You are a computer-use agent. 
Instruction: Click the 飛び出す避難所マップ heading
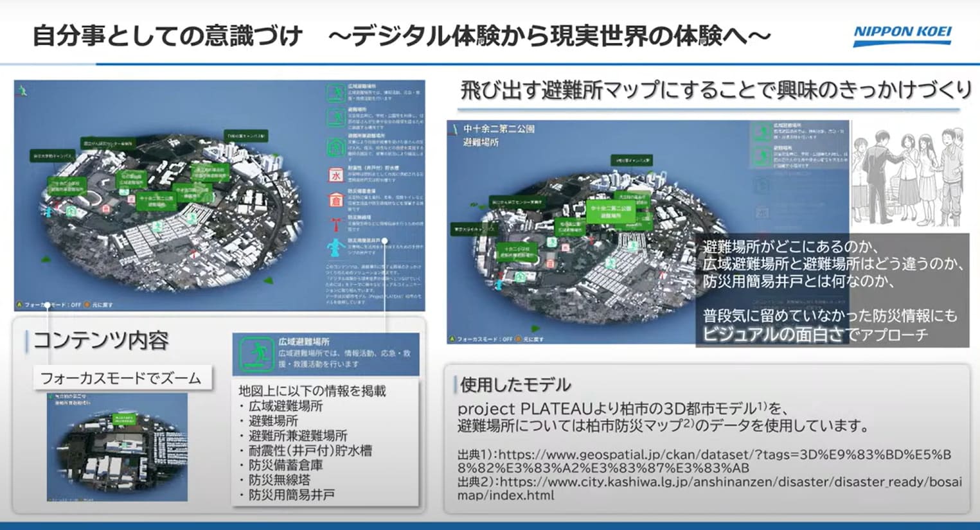pos(716,89)
